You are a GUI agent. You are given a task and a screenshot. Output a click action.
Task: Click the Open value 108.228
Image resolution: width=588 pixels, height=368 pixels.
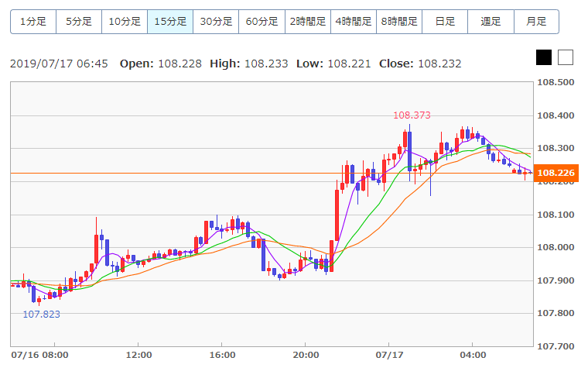tap(180, 64)
